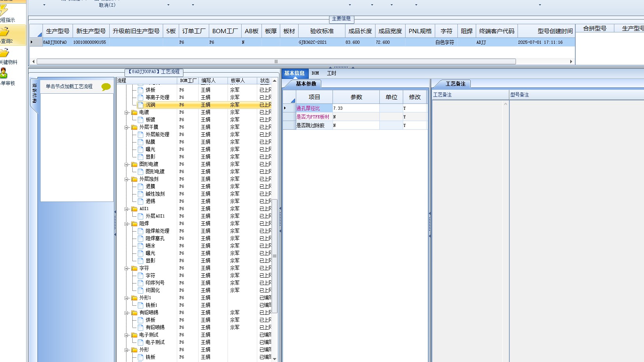Select the 阻焊塞孔 process row
Viewport: 644px width, 362px height.
tap(155, 238)
